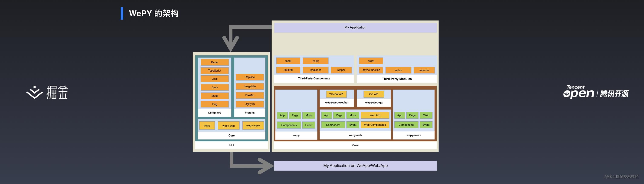Click the Component box in wepy-web
Image resolution: width=644 pixels, height=184 pixels.
(x=333, y=125)
